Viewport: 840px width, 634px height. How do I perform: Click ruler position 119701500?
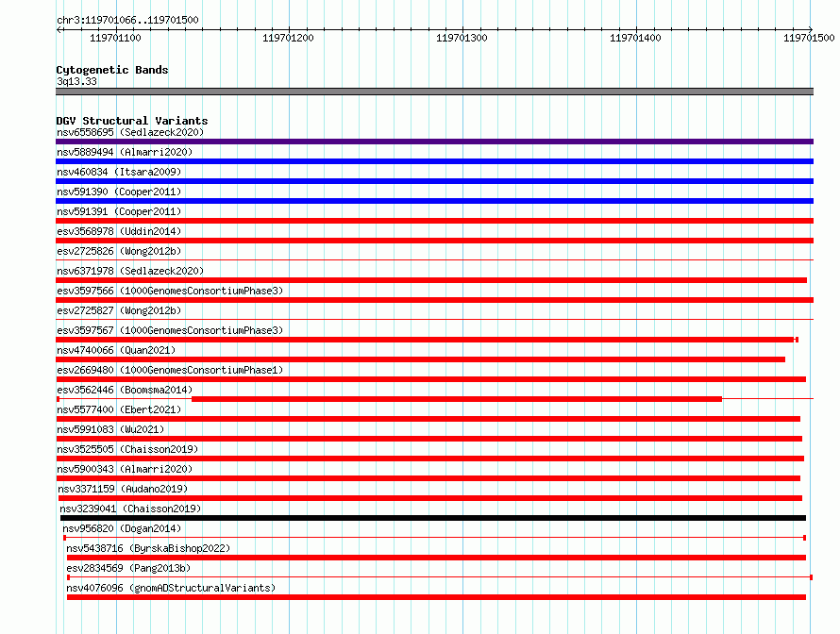pos(809,38)
